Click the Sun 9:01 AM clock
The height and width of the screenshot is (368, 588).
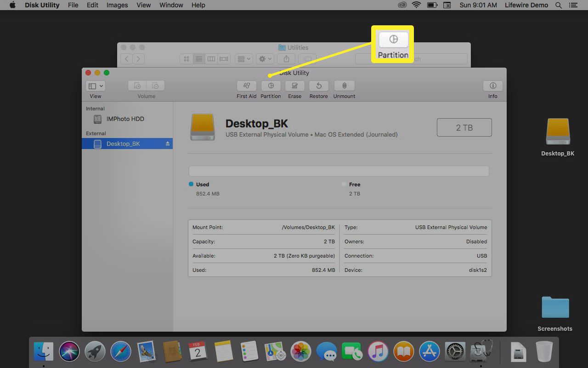pos(478,5)
